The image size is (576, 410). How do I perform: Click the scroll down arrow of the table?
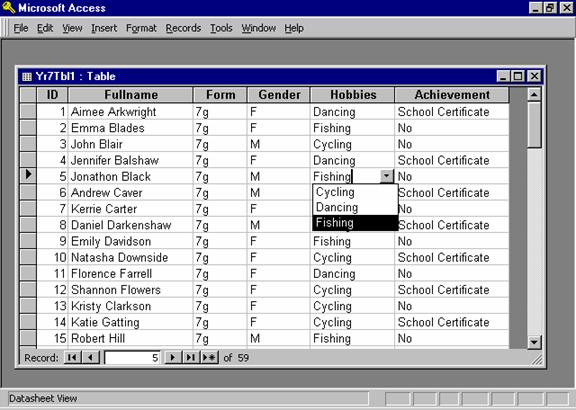[x=534, y=342]
